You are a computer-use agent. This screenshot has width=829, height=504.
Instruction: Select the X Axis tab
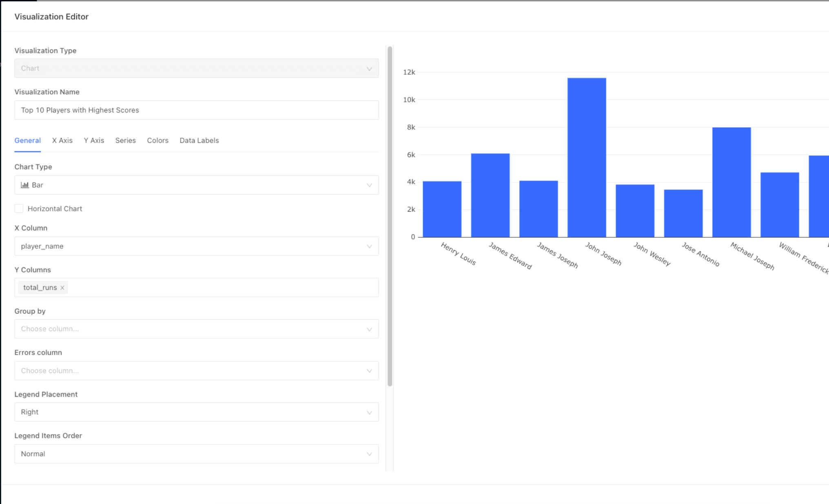(62, 140)
